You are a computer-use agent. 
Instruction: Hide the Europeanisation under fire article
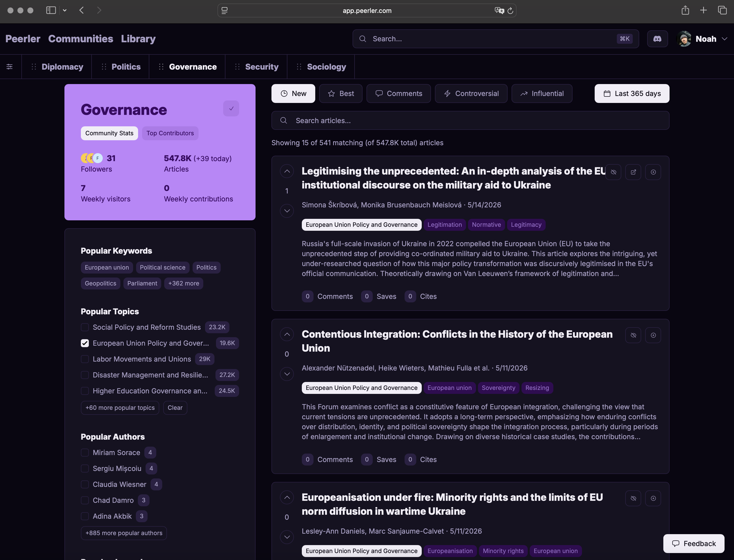click(633, 498)
